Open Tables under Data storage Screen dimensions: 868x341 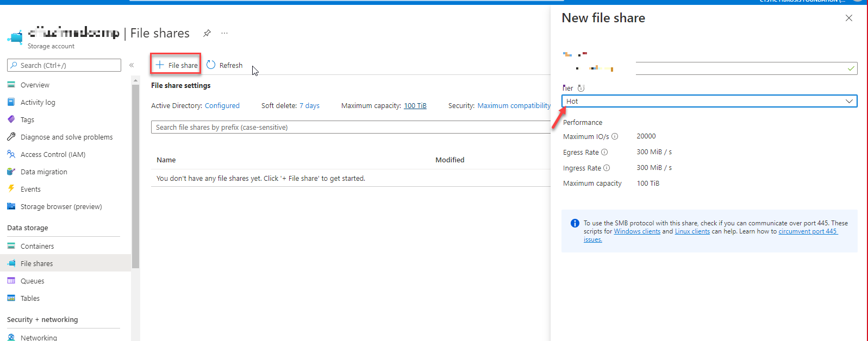30,298
